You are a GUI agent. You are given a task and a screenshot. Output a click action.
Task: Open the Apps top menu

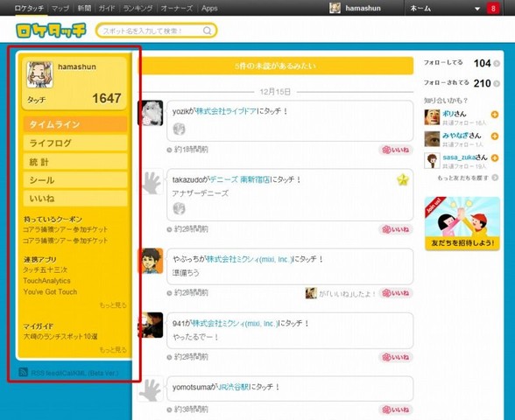point(209,8)
